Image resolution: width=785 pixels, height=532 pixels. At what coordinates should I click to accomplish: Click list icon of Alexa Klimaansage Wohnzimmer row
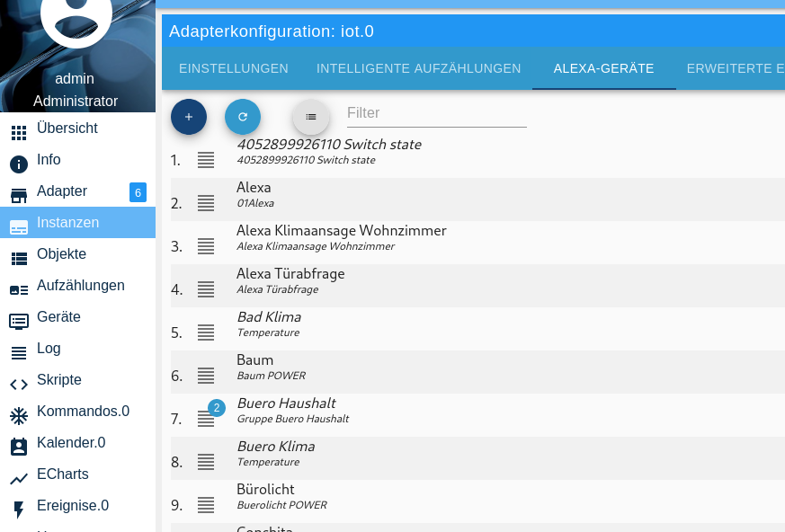click(x=206, y=246)
